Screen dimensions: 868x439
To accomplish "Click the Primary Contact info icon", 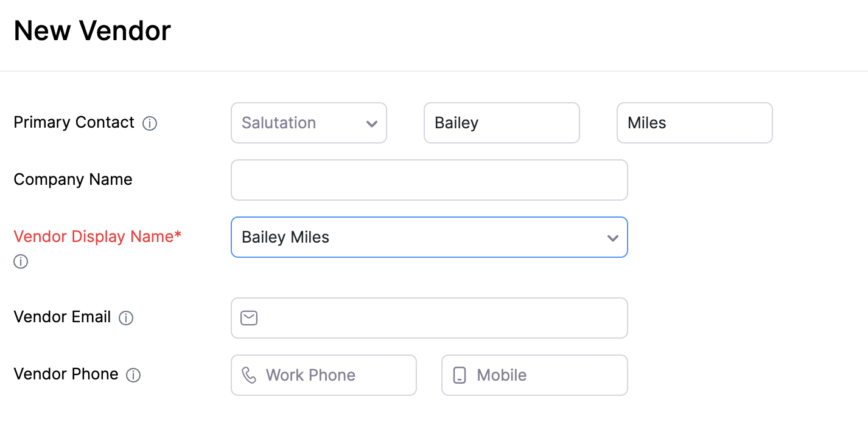I will tap(150, 123).
